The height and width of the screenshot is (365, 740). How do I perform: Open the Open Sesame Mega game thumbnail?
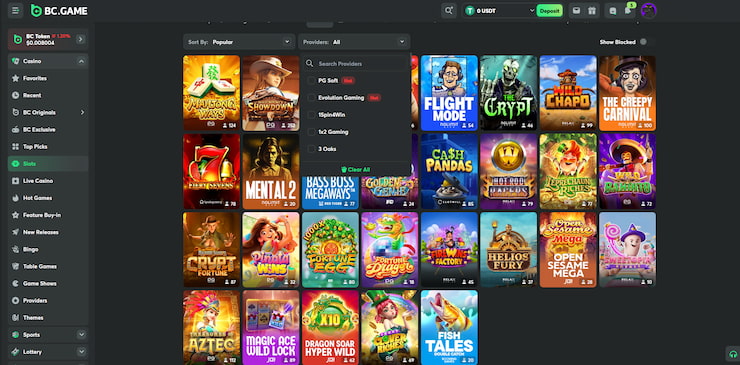568,249
